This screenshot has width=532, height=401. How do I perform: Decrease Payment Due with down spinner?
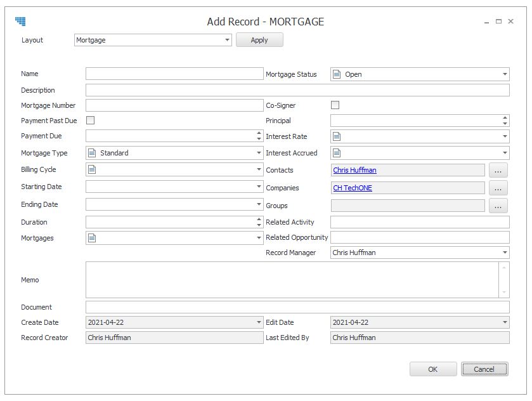point(259,138)
